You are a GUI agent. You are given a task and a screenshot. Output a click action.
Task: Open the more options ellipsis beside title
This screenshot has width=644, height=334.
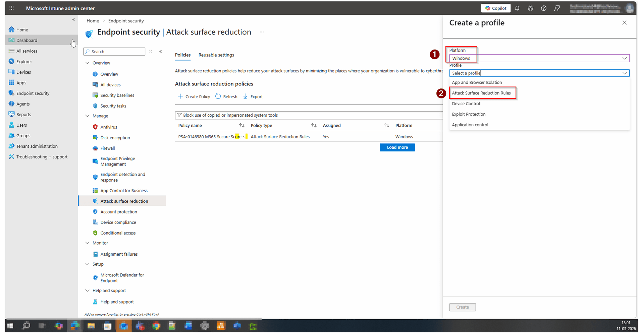click(262, 32)
